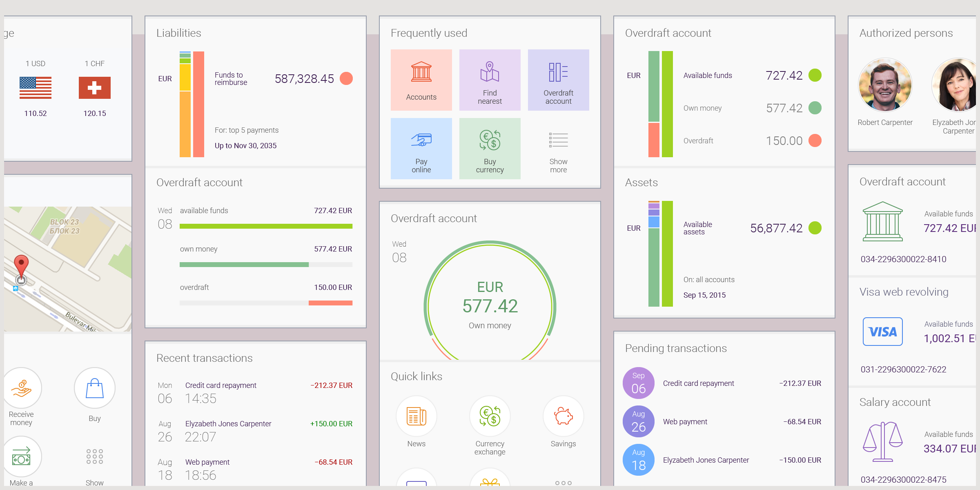
Task: Open Sep 06 Credit card repayment pending transaction
Action: (698, 383)
